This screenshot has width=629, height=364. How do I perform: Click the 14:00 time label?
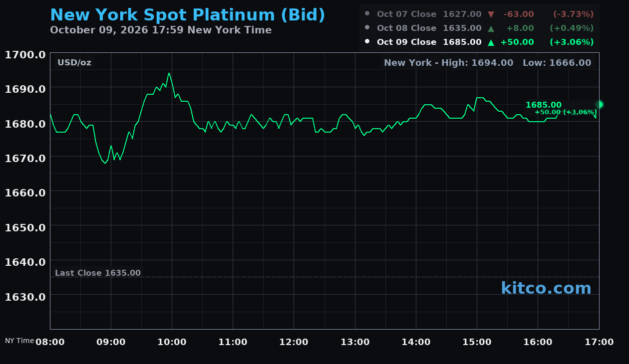416,342
